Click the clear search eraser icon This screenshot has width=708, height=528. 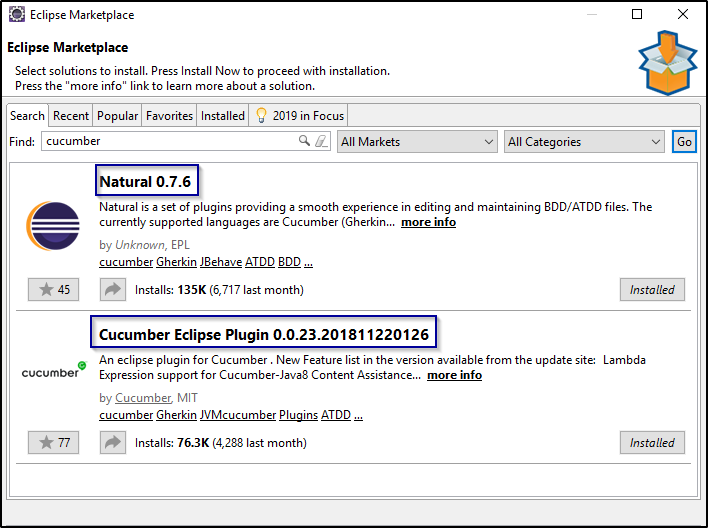point(320,142)
